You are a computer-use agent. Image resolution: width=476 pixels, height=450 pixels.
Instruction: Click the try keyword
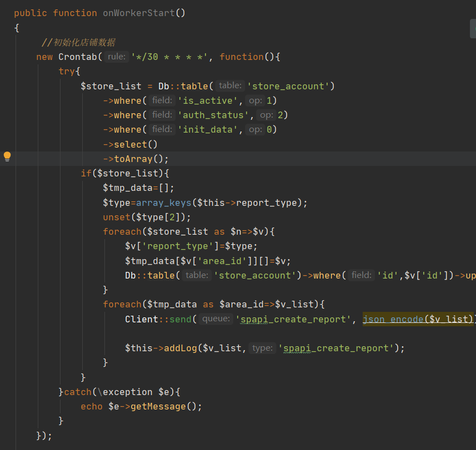(67, 71)
